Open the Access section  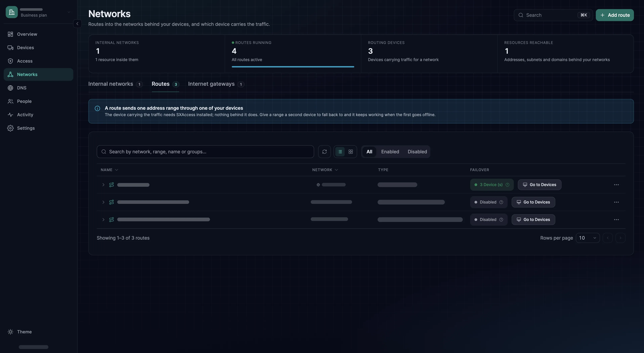point(38,61)
